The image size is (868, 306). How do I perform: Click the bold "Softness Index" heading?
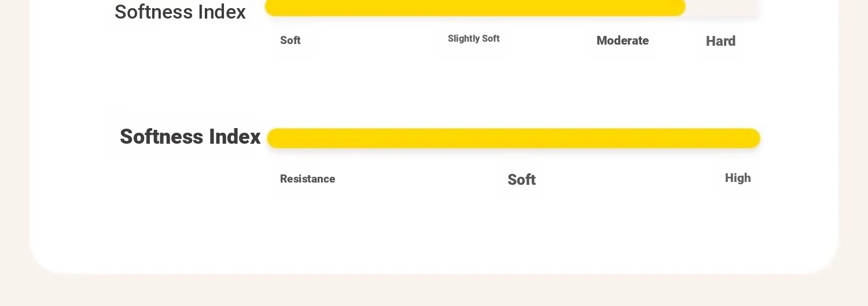click(190, 137)
